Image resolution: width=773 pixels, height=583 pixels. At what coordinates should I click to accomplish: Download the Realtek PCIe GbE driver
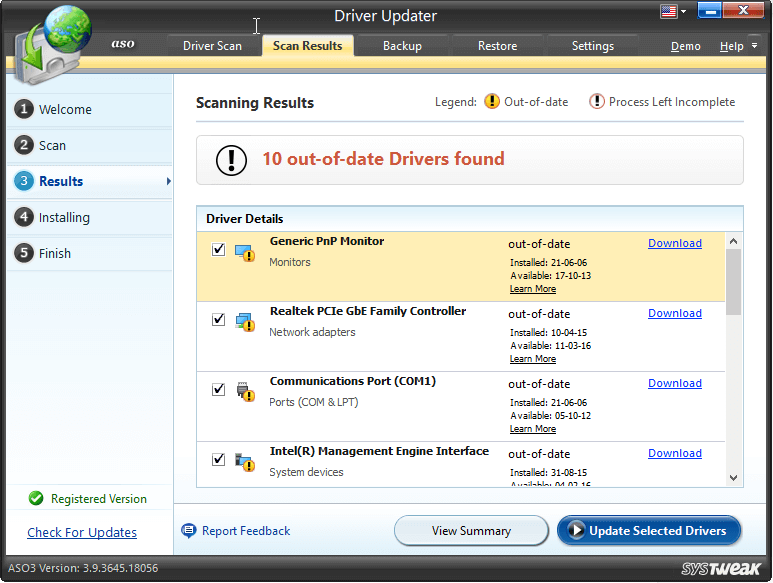pyautogui.click(x=674, y=313)
